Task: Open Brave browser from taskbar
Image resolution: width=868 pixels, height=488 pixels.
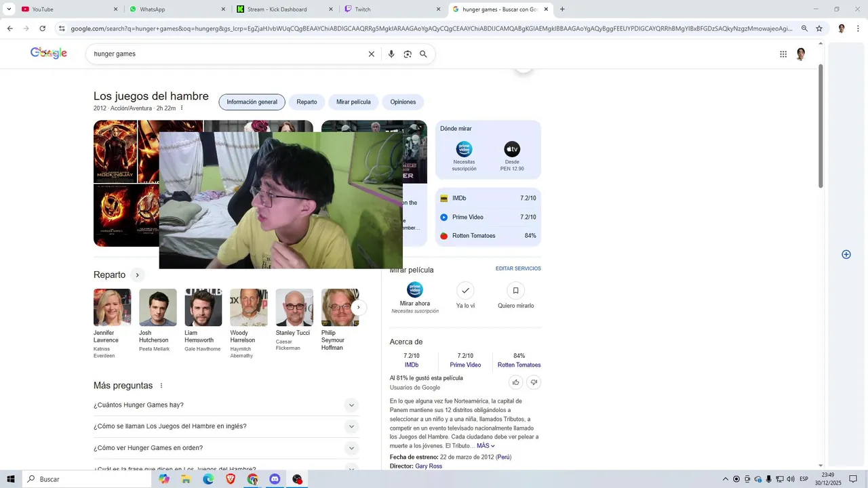Action: point(231,479)
